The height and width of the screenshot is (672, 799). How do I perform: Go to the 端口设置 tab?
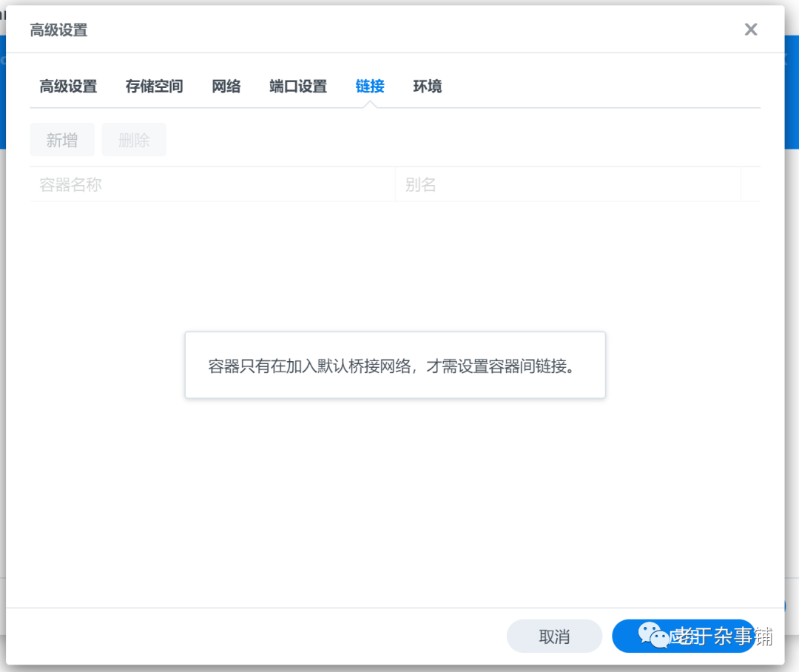point(298,86)
